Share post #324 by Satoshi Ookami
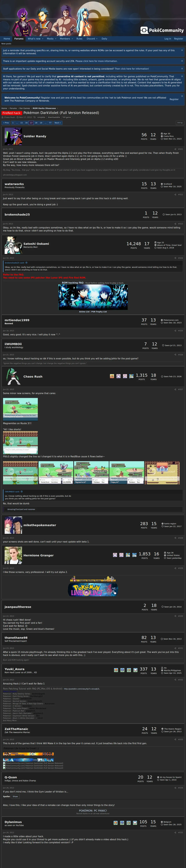The height and width of the screenshot is (868, 186). (x=175, y=258)
